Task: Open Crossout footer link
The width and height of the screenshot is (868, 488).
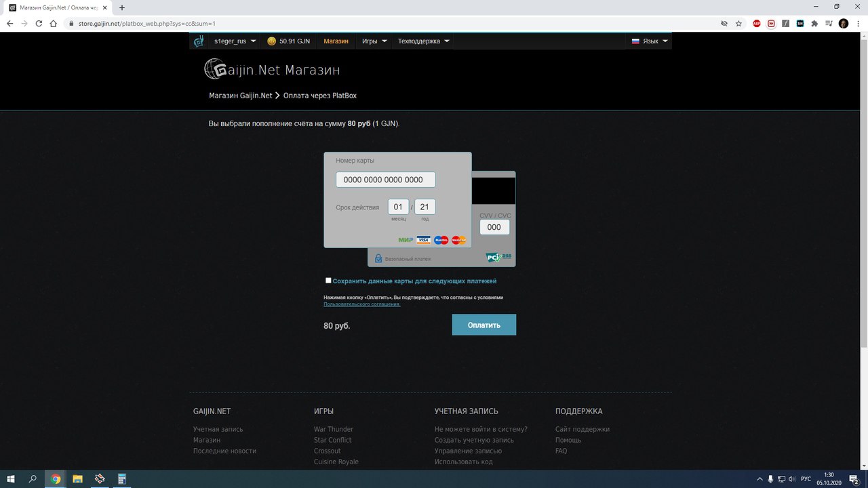Action: [x=327, y=451]
